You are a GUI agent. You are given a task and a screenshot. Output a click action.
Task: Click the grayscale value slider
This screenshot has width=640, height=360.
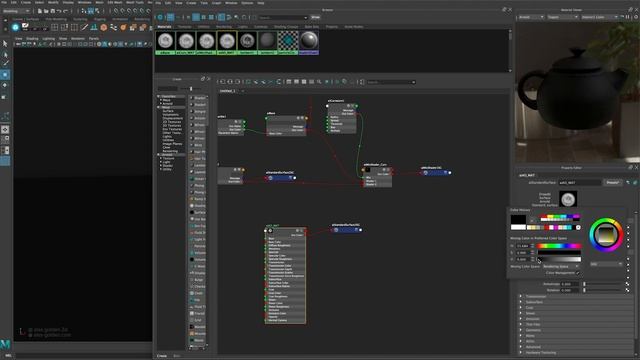559,259
